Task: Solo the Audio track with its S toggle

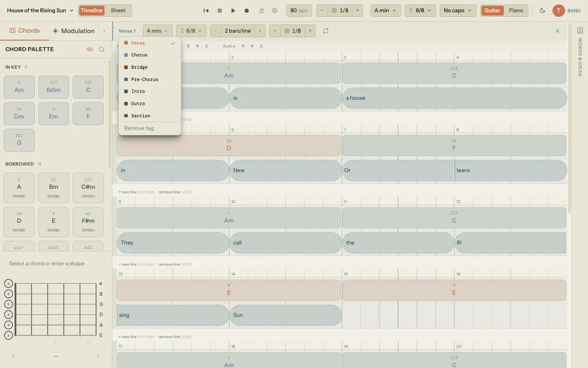Action: (x=261, y=46)
